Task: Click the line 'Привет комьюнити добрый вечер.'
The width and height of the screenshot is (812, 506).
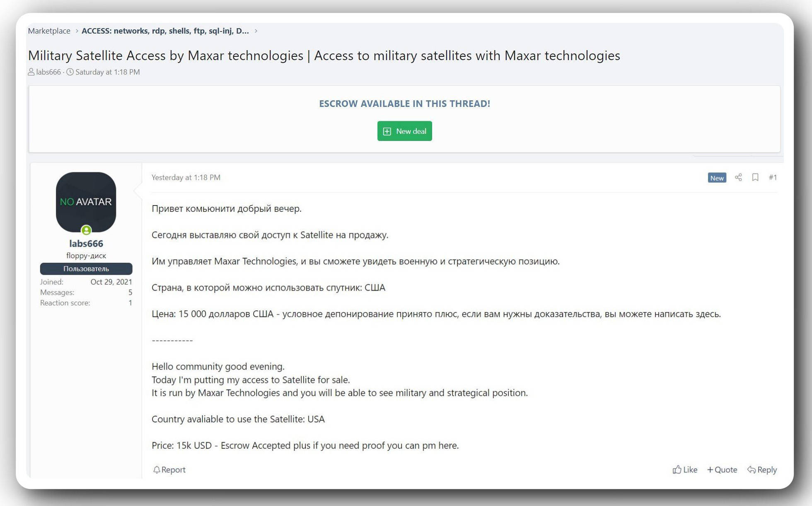Action: point(227,208)
